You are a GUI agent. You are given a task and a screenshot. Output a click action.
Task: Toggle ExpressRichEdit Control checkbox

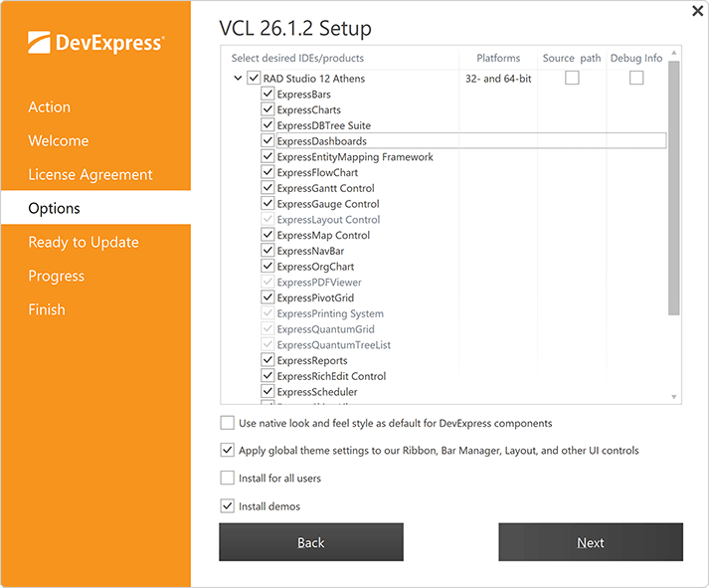coord(267,375)
